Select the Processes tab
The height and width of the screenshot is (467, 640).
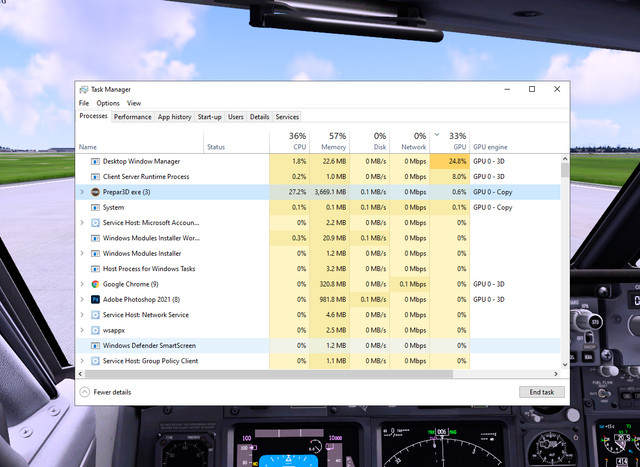(x=93, y=116)
